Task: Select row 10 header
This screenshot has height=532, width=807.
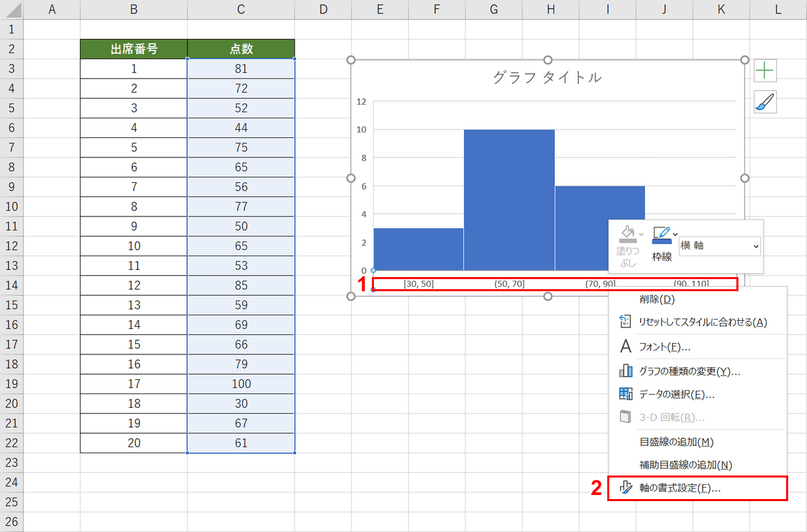Action: point(11,206)
